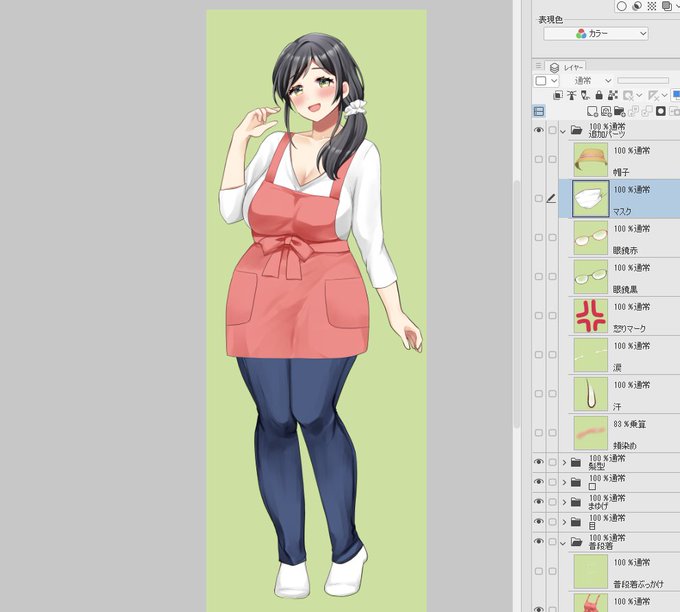Click the apply mask to layer icon
Image resolution: width=680 pixels, height=612 pixels.
coord(674,111)
